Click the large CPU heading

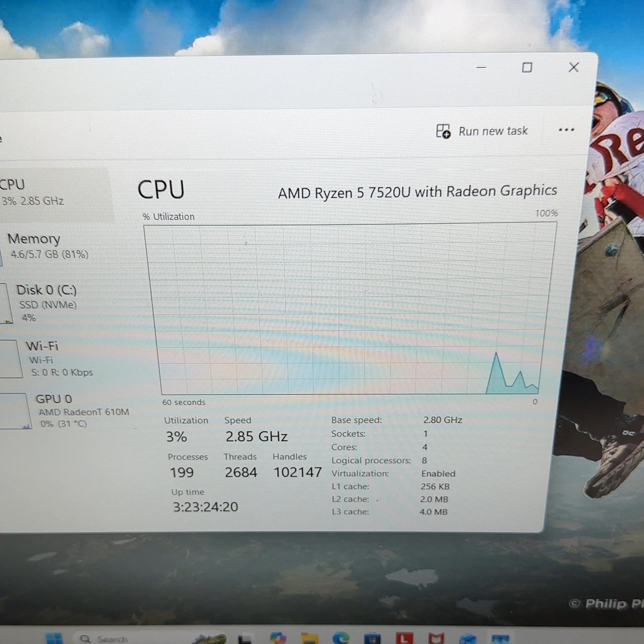point(161,190)
